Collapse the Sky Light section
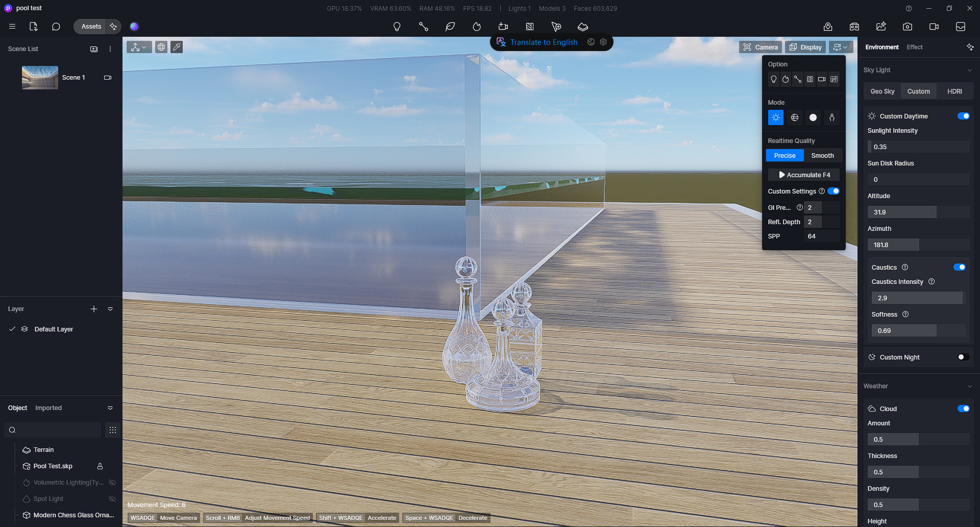This screenshot has height=527, width=980. click(x=970, y=70)
